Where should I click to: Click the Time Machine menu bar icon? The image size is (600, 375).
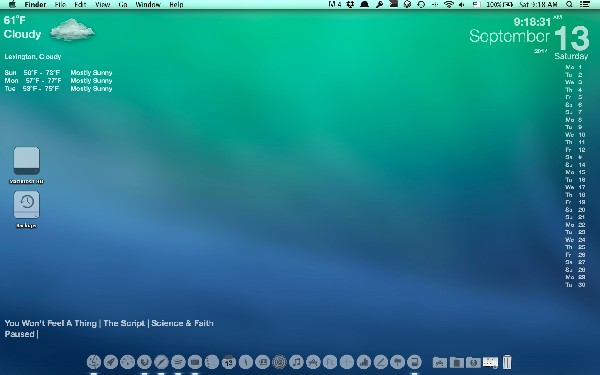tap(421, 5)
